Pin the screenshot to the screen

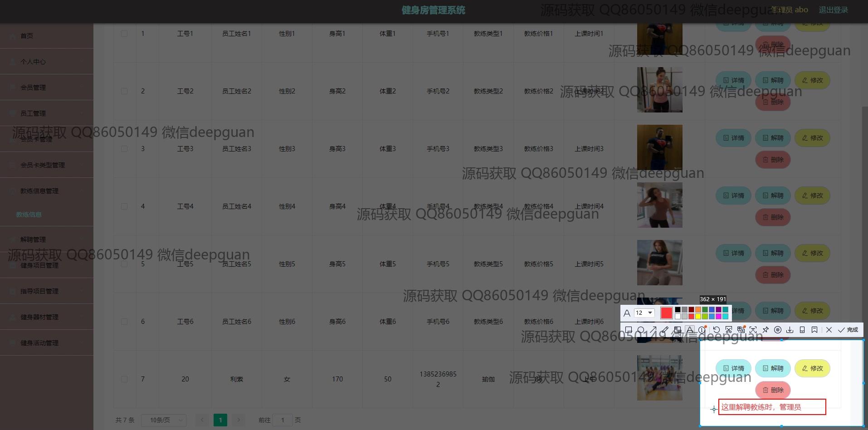click(x=766, y=330)
